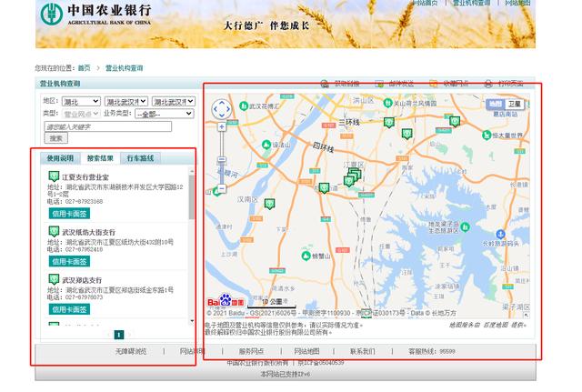Viewport: 582px width, 392px height.
Task: Click the 搜索 search button
Action: point(56,138)
